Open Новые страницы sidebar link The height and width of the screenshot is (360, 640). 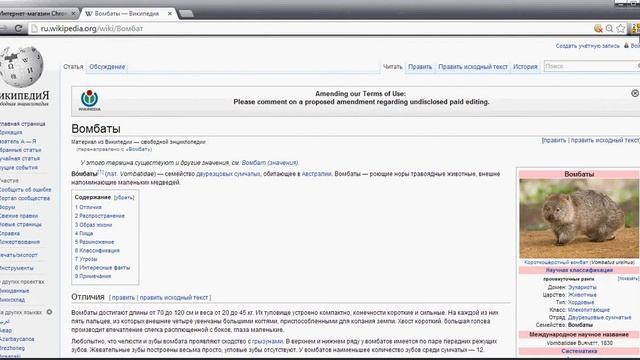(21, 224)
